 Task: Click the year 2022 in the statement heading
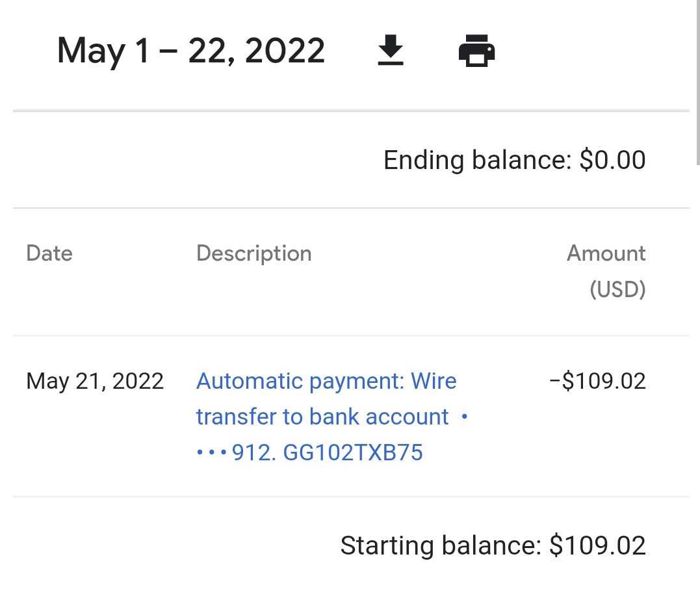(285, 51)
